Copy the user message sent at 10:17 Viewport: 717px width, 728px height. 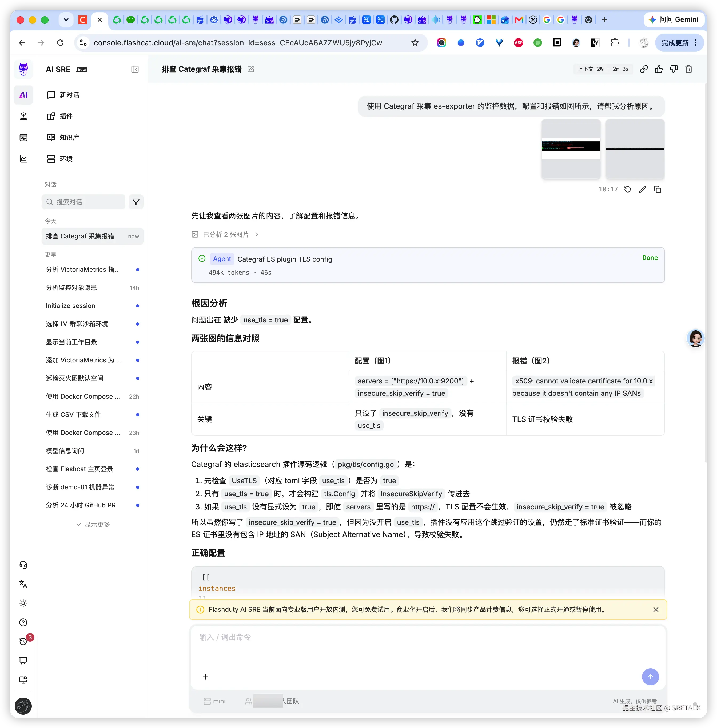pos(658,189)
